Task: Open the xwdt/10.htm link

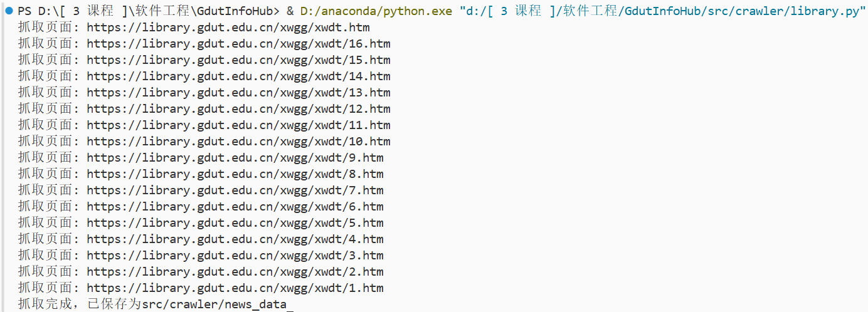Action: (x=238, y=142)
